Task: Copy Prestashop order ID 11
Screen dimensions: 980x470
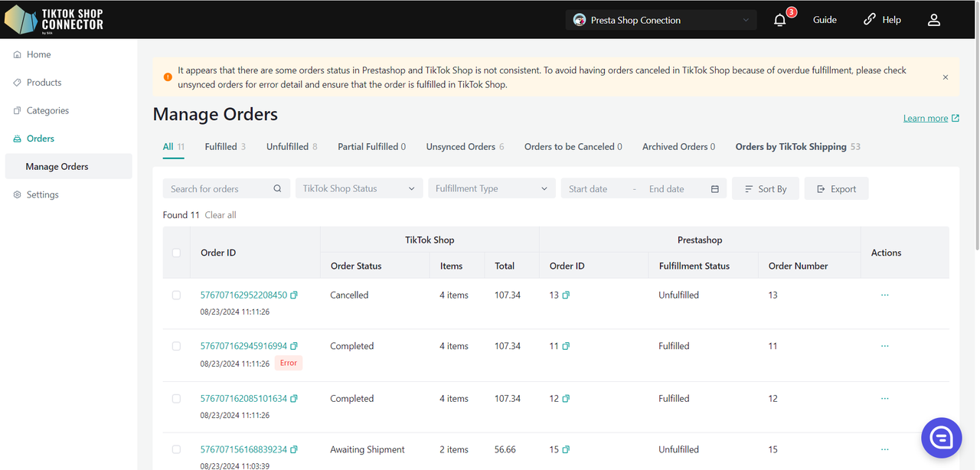Action: click(x=566, y=347)
